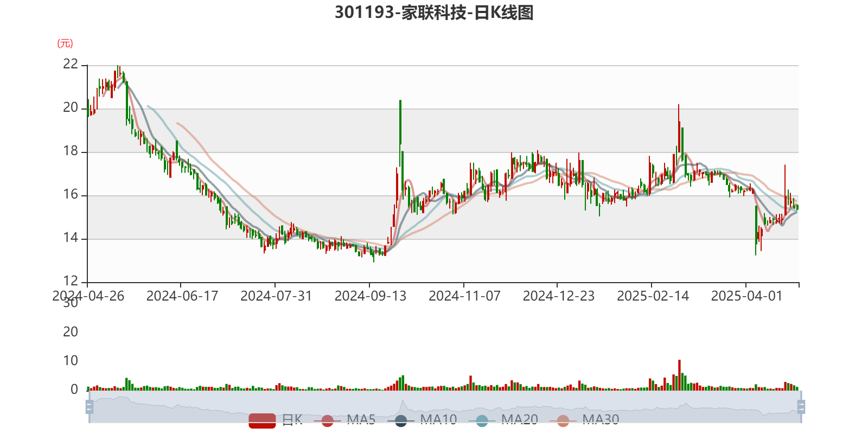Hide the MA5 line via its label
This screenshot has height=434, width=868.
pyautogui.click(x=361, y=419)
